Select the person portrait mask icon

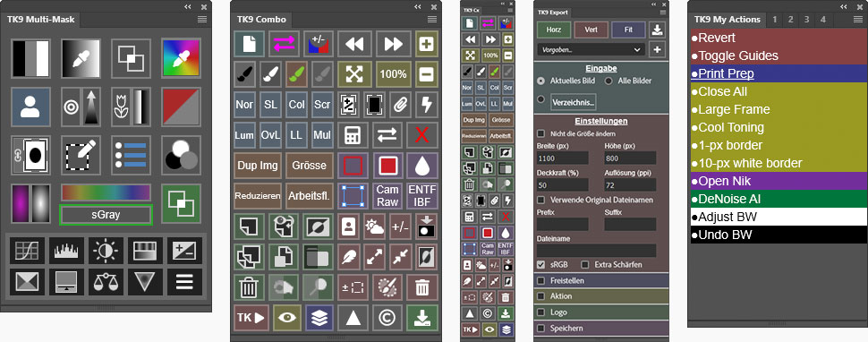click(31, 107)
